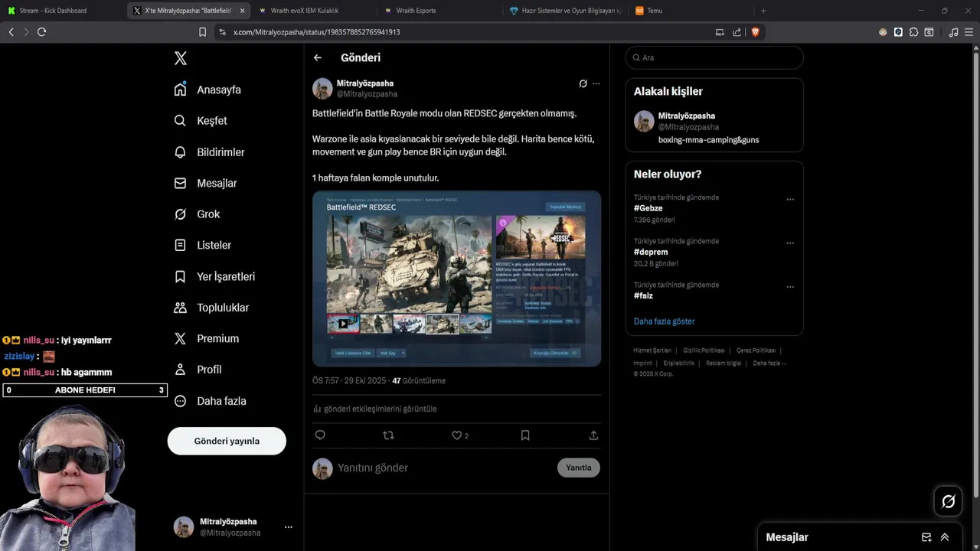Open Listeler from the sidebar
Viewport: 980px width, 551px height.
202,245
